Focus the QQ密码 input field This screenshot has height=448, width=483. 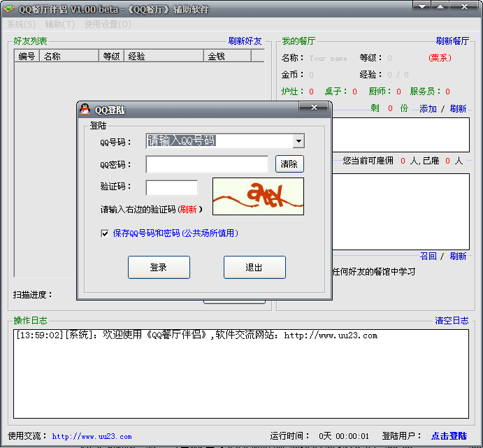coord(207,164)
